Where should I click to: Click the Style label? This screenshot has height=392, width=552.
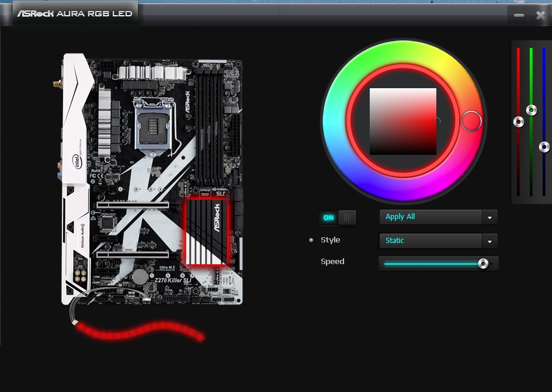point(330,240)
